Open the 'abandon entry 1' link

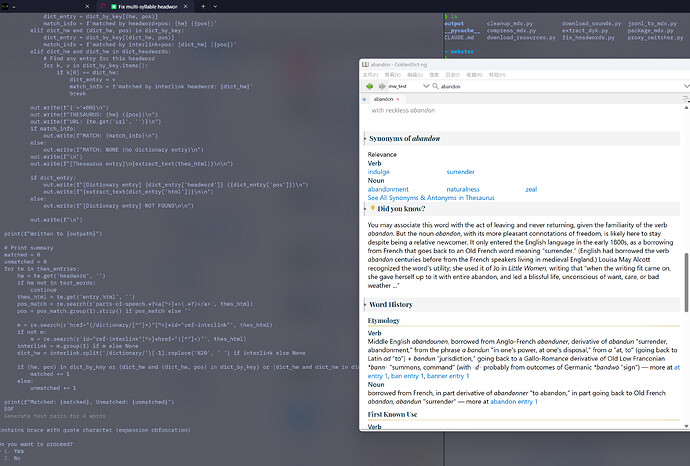pos(514,401)
